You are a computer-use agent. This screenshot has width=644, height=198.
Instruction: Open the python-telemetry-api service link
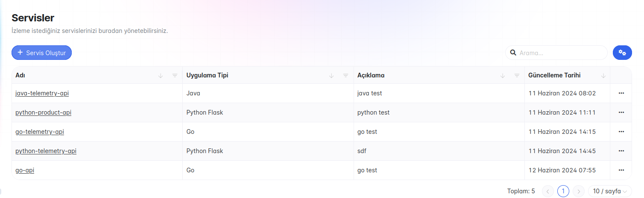pos(46,151)
